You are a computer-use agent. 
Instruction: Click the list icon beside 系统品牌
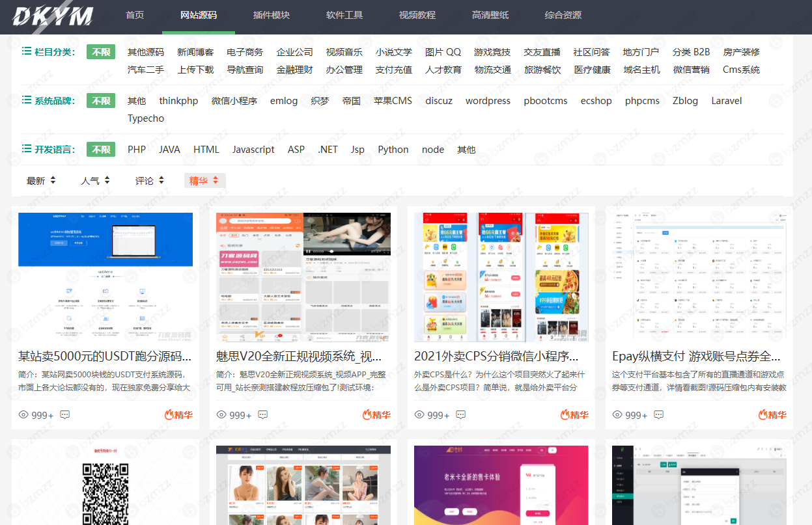(27, 100)
